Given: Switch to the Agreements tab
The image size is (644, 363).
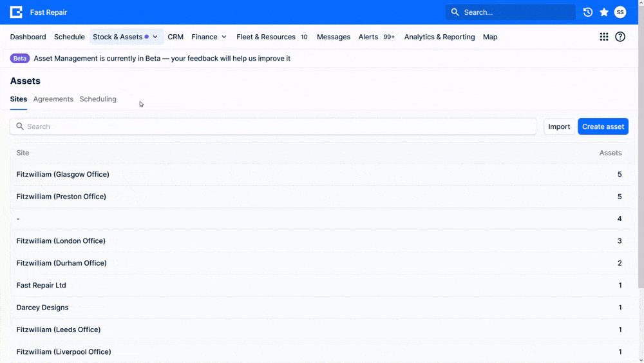Looking at the screenshot, I should (53, 99).
